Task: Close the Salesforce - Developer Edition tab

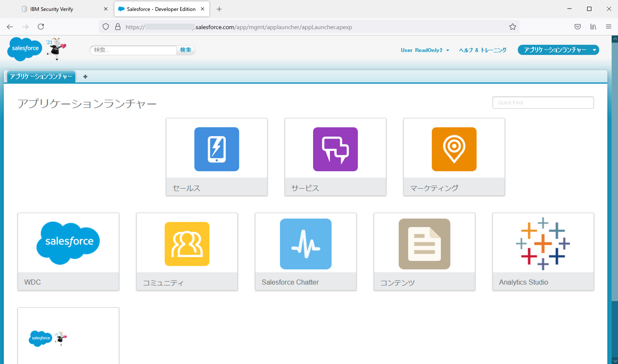Action: point(202,9)
